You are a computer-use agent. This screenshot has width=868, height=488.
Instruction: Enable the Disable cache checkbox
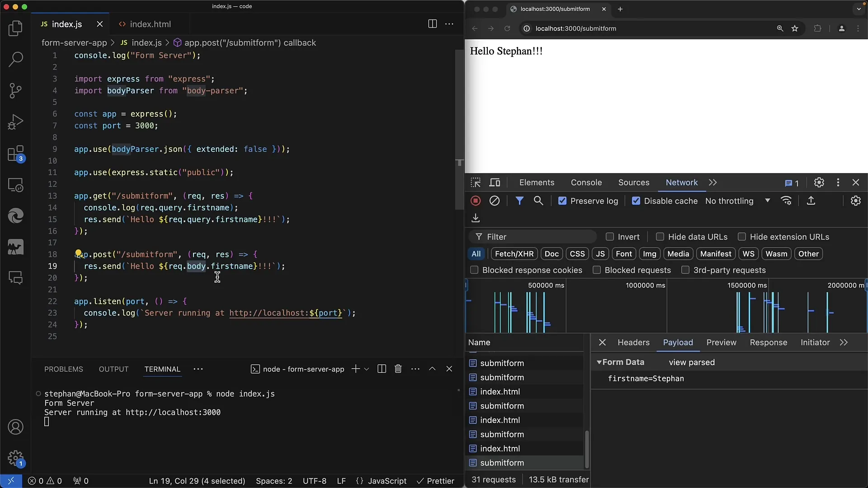pyautogui.click(x=636, y=201)
